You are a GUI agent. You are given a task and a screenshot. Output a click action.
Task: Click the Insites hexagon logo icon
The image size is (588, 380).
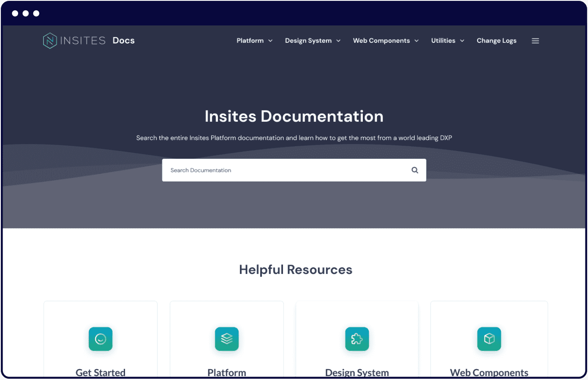50,41
